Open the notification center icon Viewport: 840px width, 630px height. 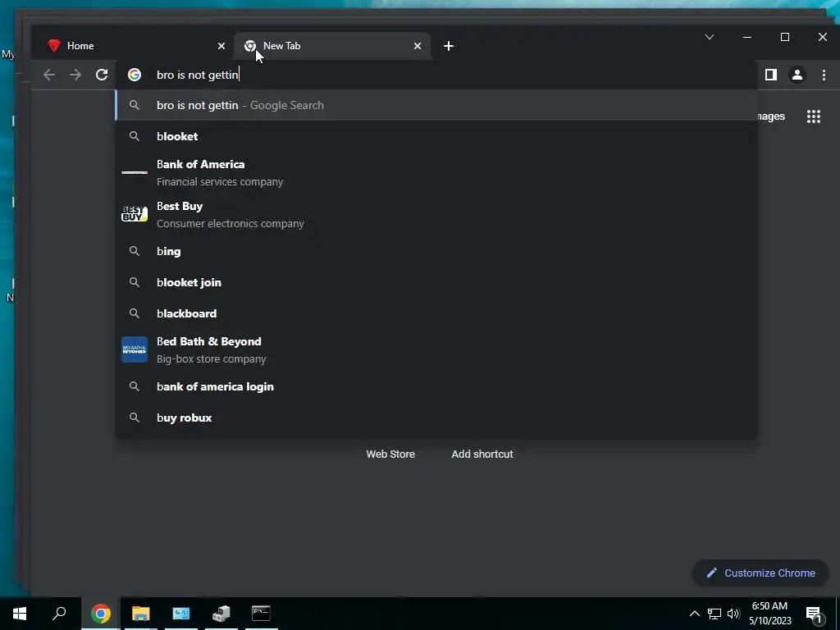click(x=815, y=614)
